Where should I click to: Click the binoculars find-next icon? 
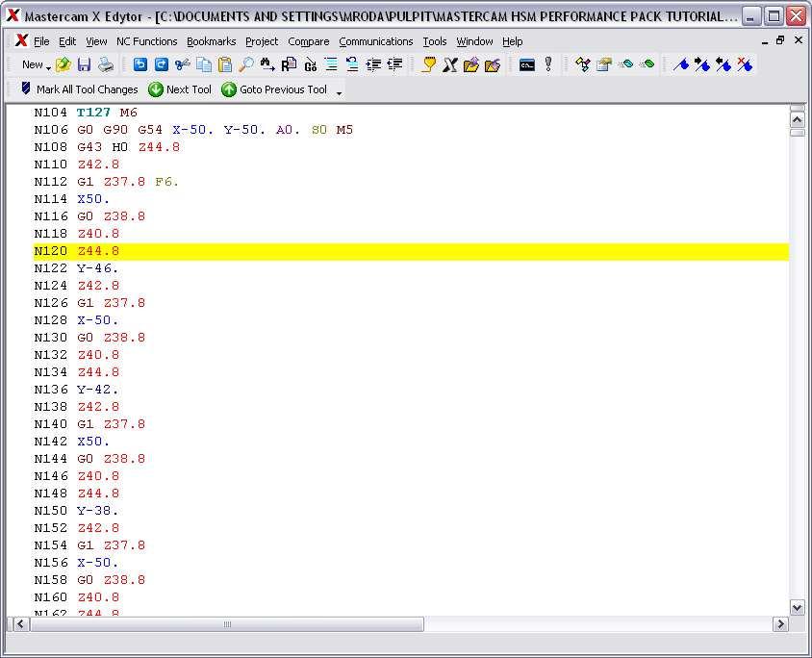pos(267,64)
